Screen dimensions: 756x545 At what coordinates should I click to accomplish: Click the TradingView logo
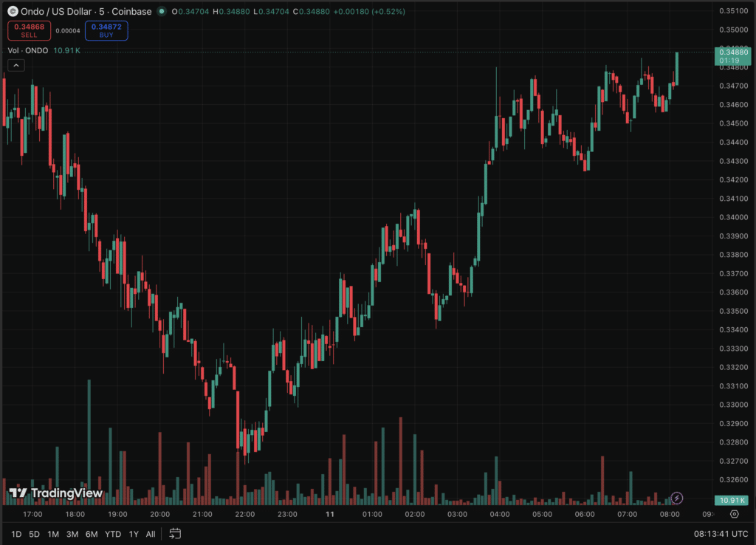56,493
